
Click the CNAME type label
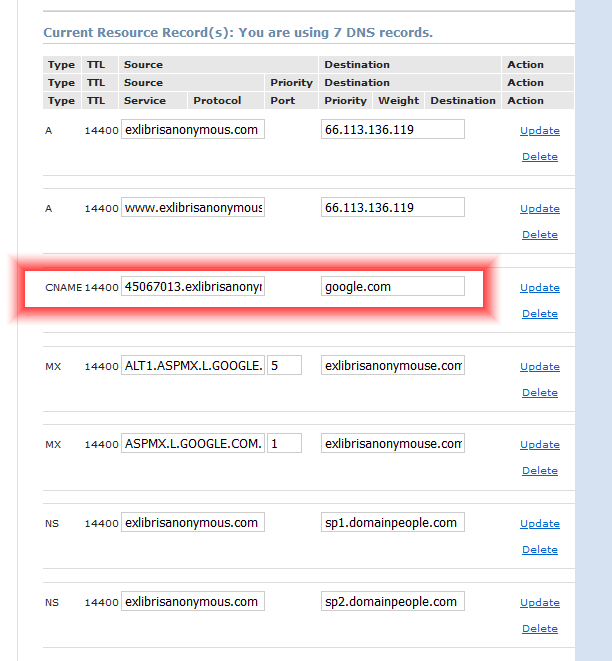(63, 288)
